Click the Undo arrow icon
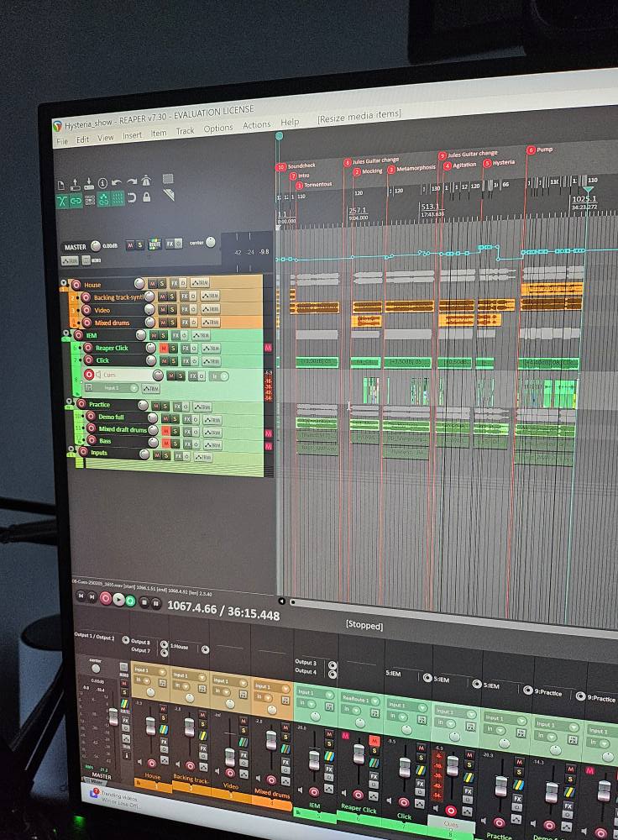Screen dimensions: 618x840 tap(117, 182)
